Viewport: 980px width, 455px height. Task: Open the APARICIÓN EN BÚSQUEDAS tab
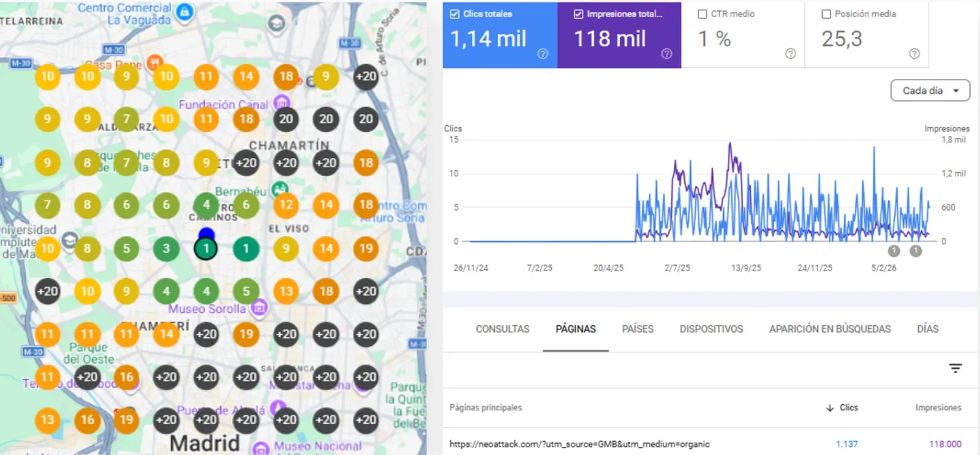coord(830,329)
